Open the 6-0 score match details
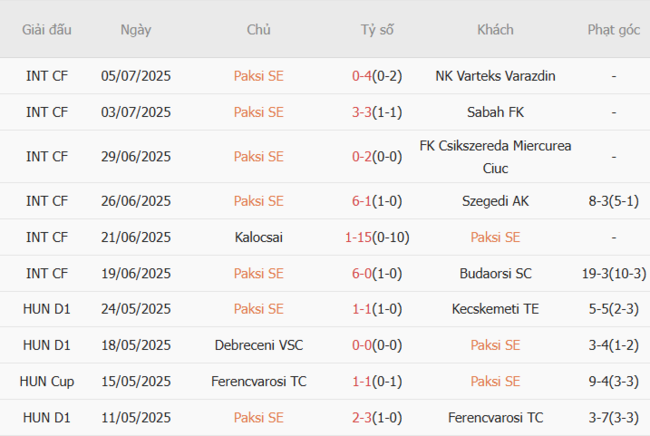The width and height of the screenshot is (650, 436). click(x=362, y=273)
